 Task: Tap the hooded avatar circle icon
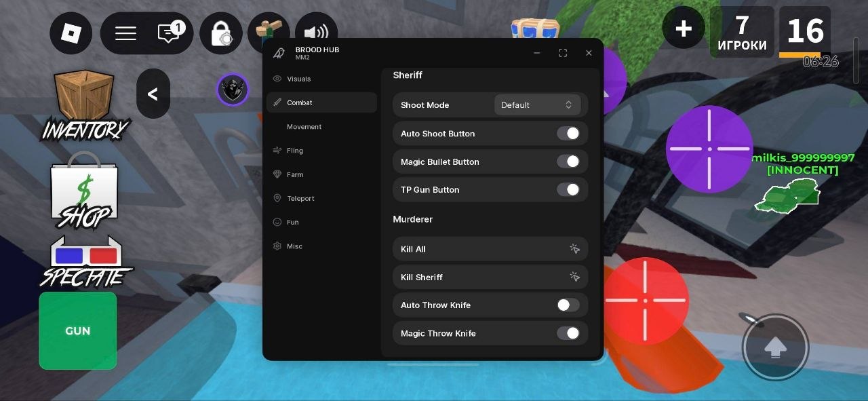[x=233, y=90]
